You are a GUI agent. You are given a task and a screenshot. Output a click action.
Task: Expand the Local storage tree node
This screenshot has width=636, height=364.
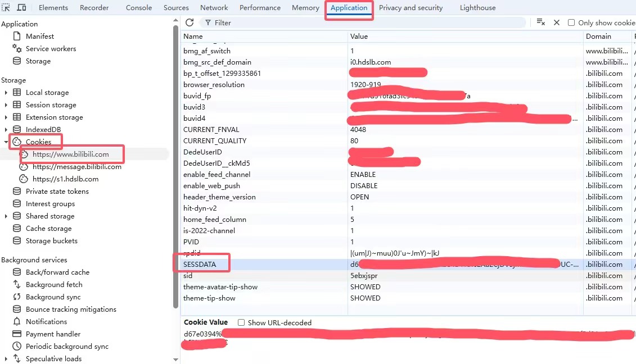pos(6,93)
